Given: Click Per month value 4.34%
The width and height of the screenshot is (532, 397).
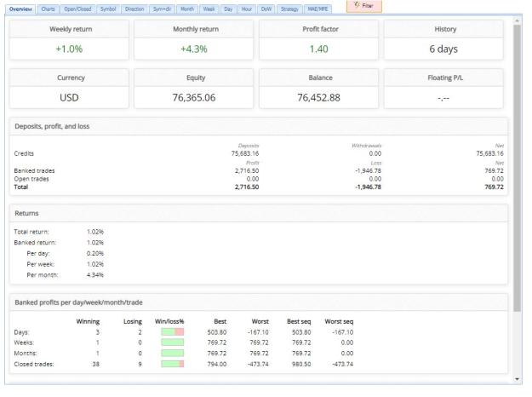Looking at the screenshot, I should click(95, 275).
